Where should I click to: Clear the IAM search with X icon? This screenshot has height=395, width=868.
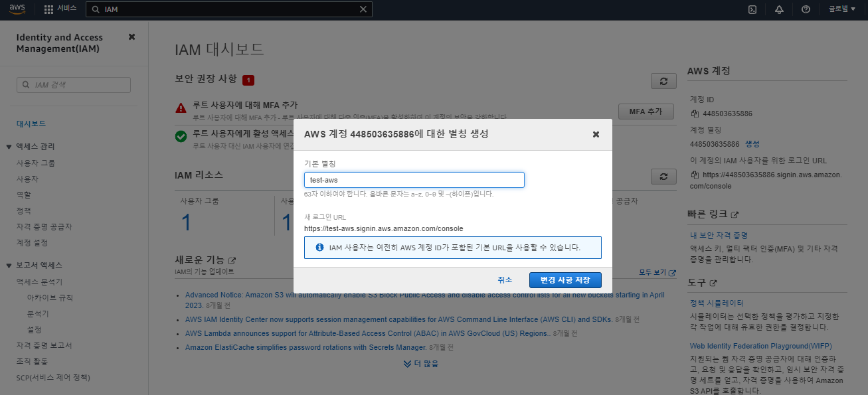tap(363, 9)
